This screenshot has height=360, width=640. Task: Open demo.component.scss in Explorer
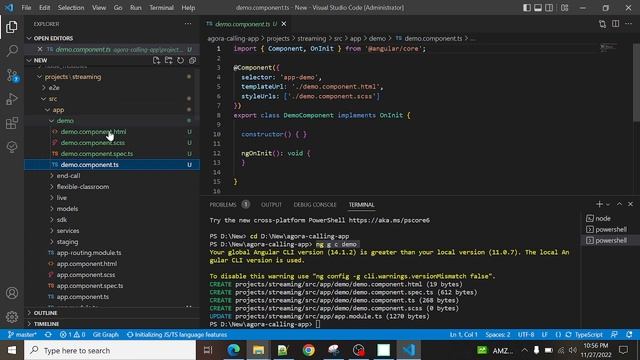[93, 143]
